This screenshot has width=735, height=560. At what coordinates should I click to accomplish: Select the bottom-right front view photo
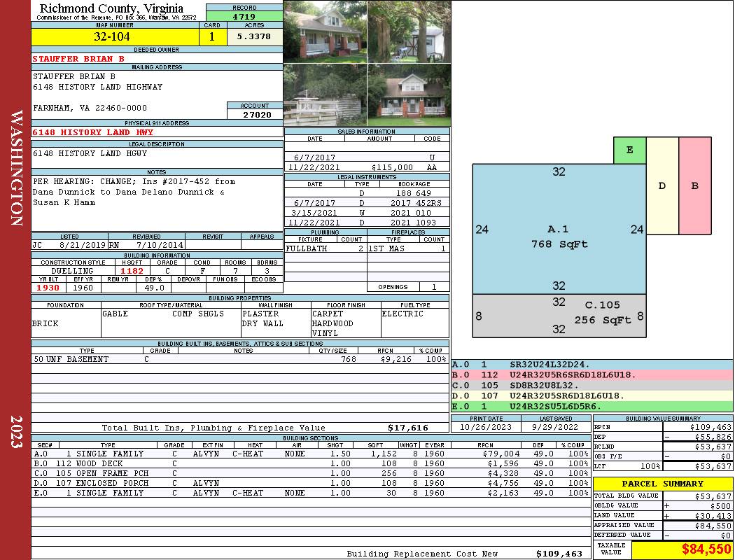[x=409, y=95]
